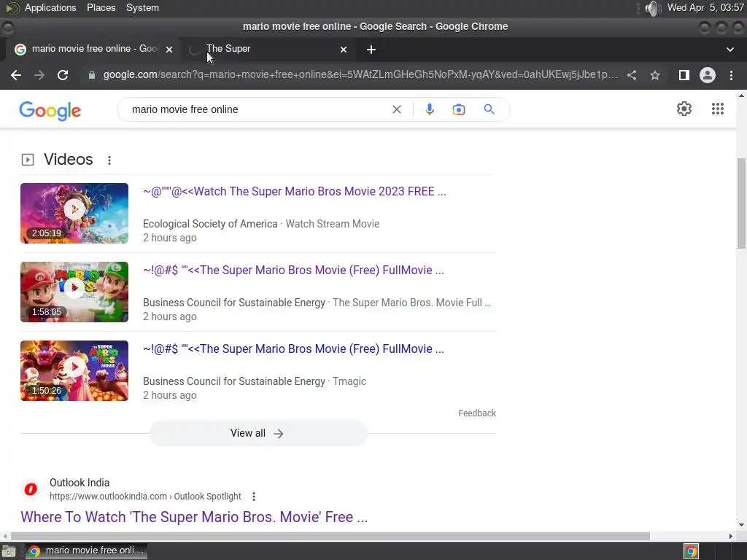
Task: Open Google quick settings gear
Action: tap(684, 109)
